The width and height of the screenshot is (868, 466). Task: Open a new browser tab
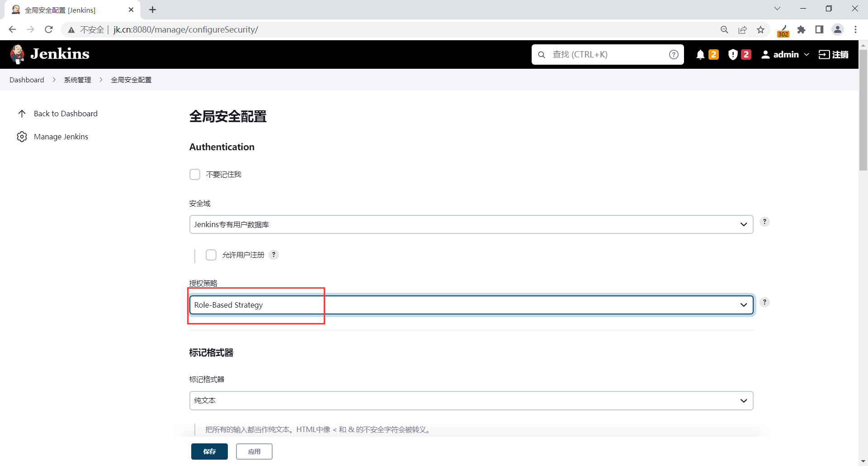152,10
